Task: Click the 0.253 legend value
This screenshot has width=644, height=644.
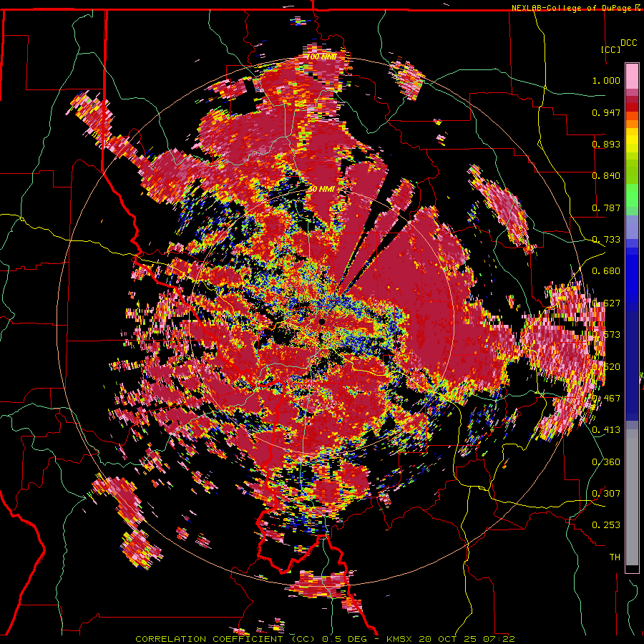Action: pyautogui.click(x=606, y=525)
